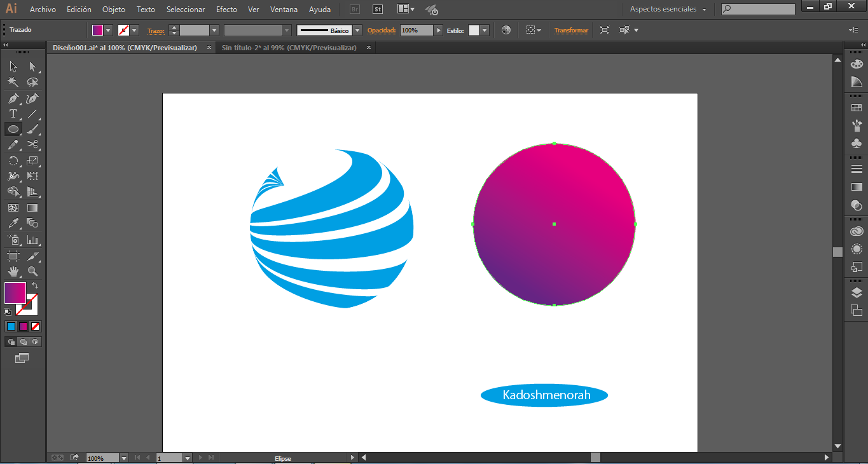Select the Scissors tool
This screenshot has height=464, width=868.
point(32,145)
